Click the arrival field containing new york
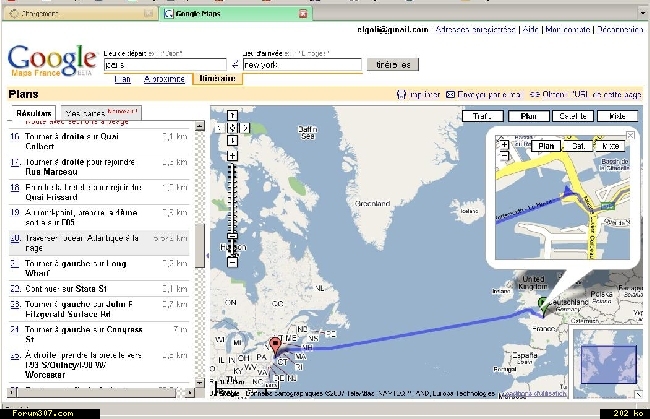 pos(302,65)
